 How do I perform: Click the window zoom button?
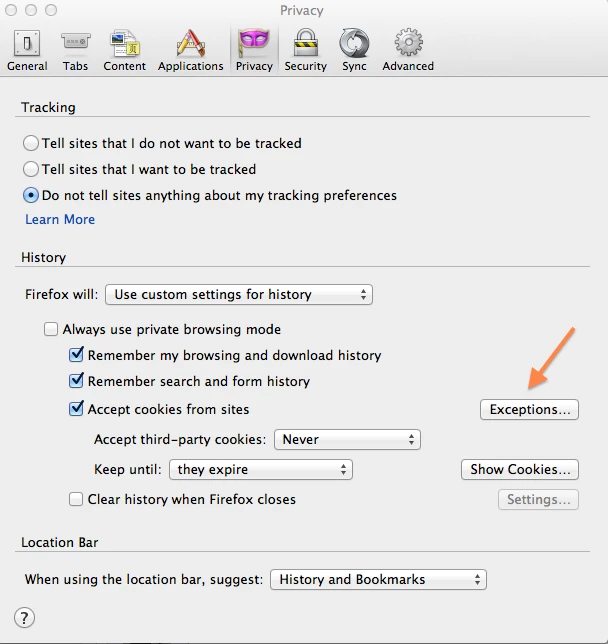click(51, 10)
